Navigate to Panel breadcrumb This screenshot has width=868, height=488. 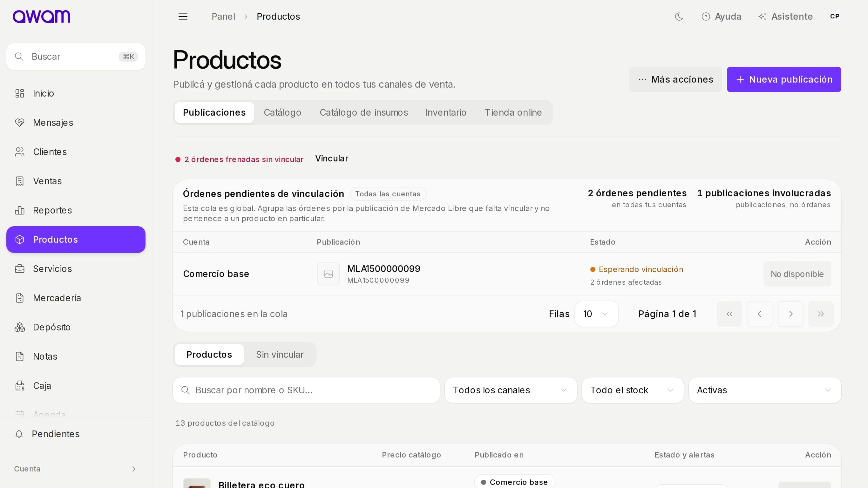[x=223, y=17]
